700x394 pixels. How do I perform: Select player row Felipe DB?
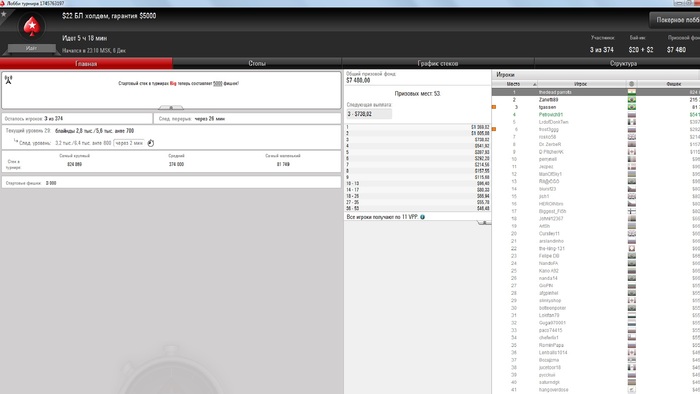pyautogui.click(x=596, y=256)
